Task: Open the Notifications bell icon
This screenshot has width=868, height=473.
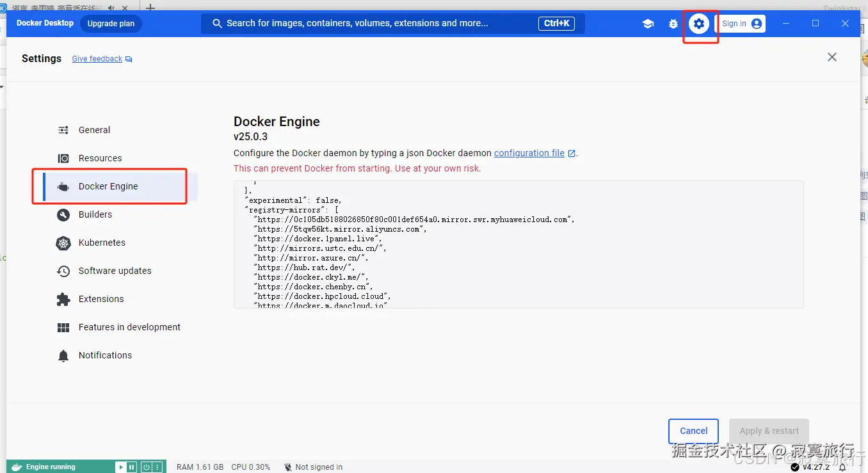Action: click(63, 355)
